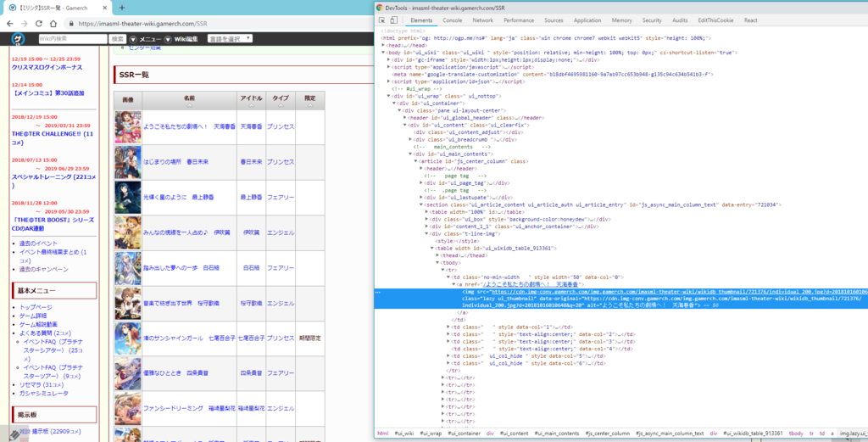Image resolution: width=868 pixels, height=442 pixels.
Task: Expand the head element node
Action: click(x=384, y=46)
